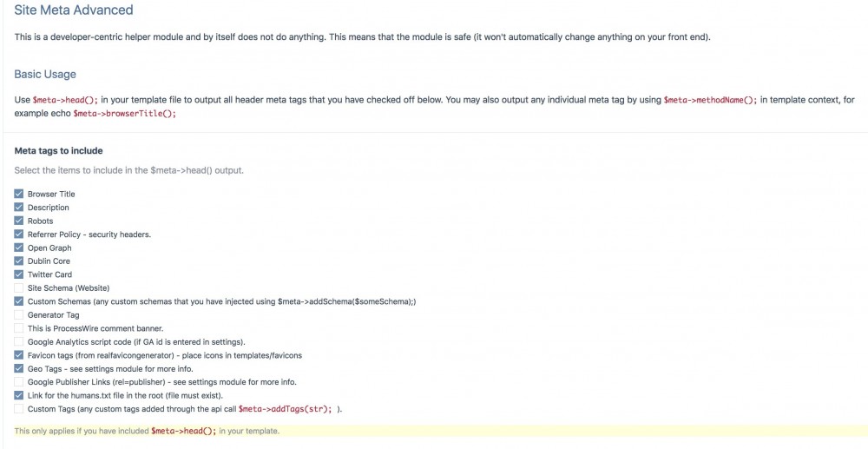Disable the Robots meta tag checkbox
The image size is (868, 449).
19,221
